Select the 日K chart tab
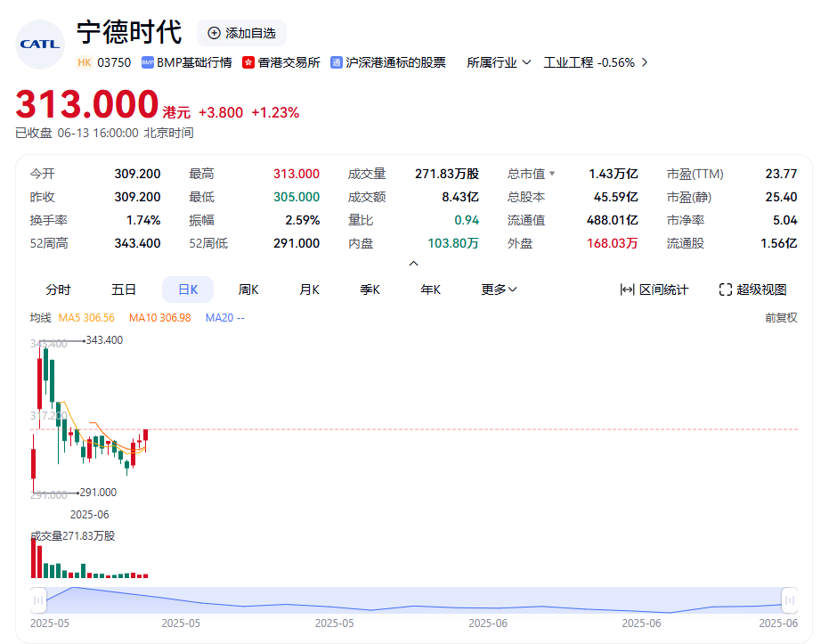The image size is (821, 644). coord(188,289)
